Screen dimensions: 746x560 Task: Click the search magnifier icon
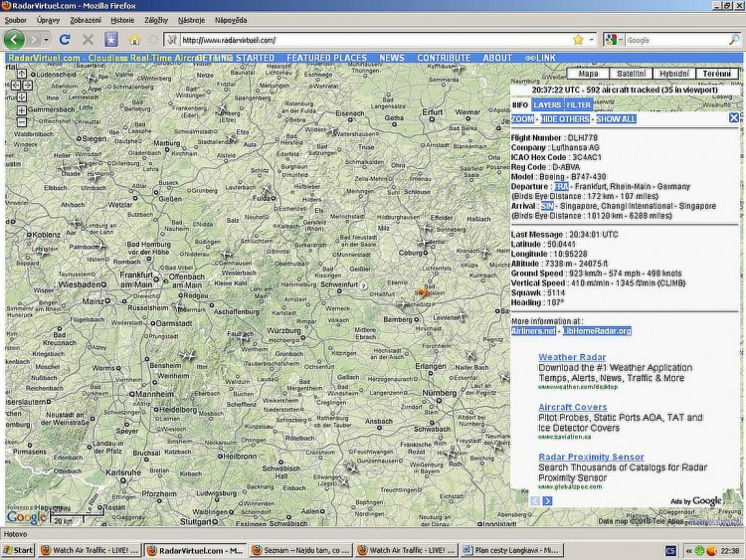[735, 40]
